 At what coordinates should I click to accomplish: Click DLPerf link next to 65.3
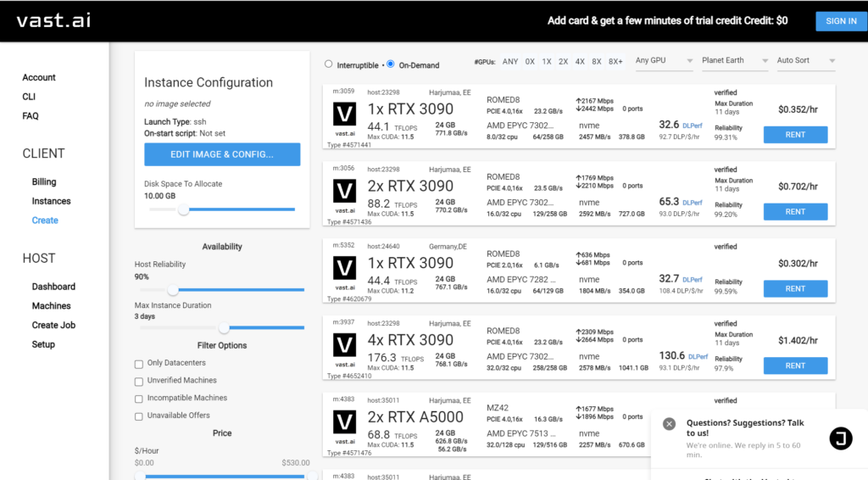pyautogui.click(x=692, y=203)
